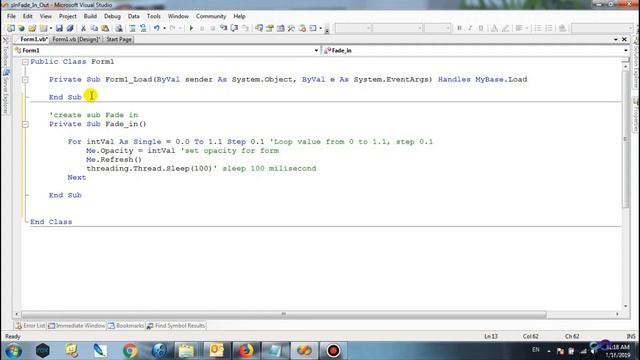
Task: Click the Copy toolbar icon
Action: tap(94, 28)
